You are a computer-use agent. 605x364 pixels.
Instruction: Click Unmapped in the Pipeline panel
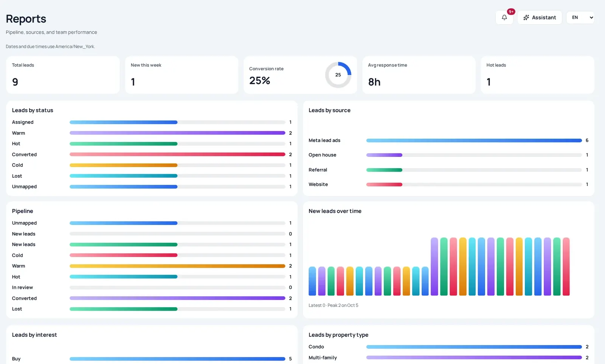(x=24, y=223)
